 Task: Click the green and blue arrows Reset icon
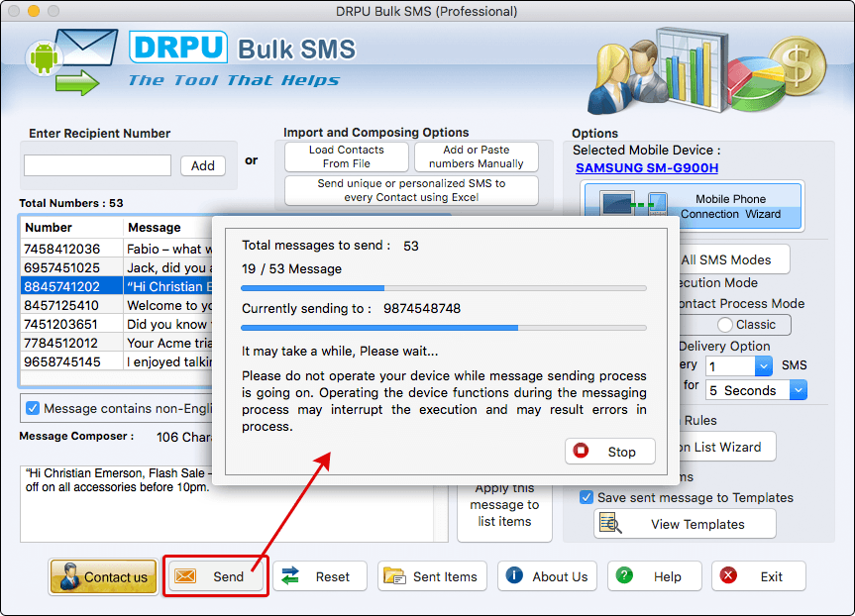pyautogui.click(x=290, y=575)
